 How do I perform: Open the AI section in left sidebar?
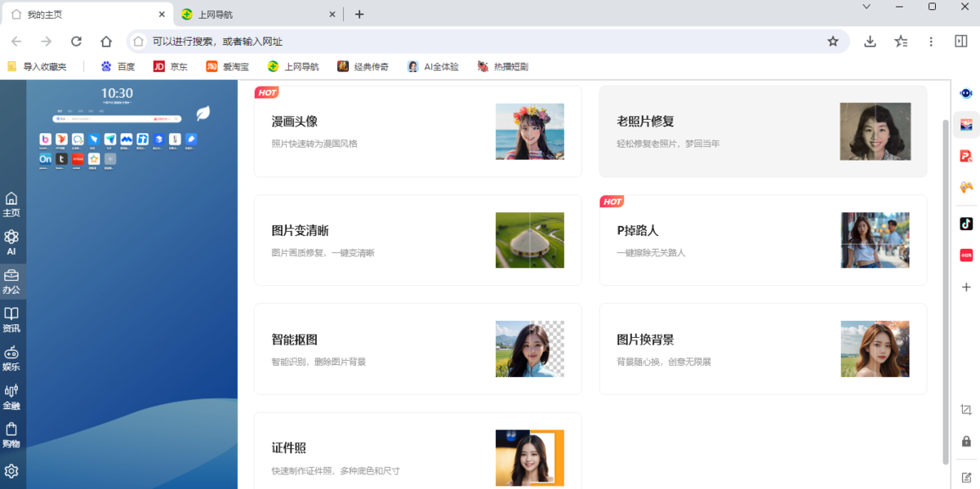[x=11, y=242]
